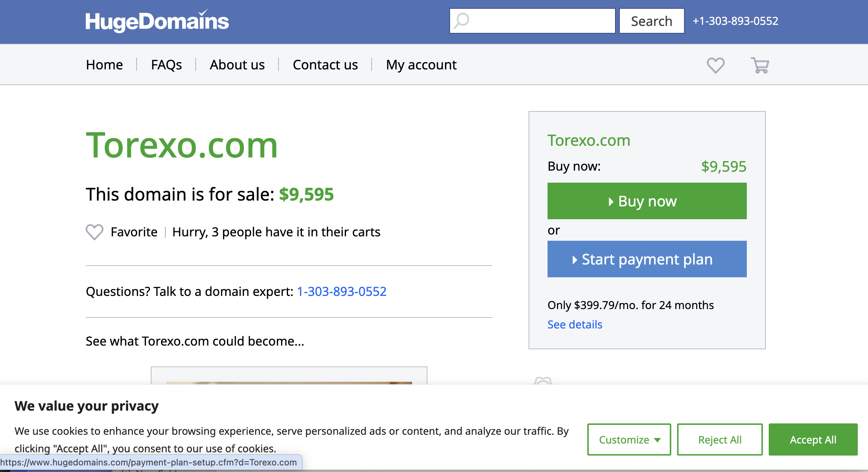The image size is (868, 472).
Task: Call the domain expert number 1-303-893-0552 link
Action: tap(342, 292)
